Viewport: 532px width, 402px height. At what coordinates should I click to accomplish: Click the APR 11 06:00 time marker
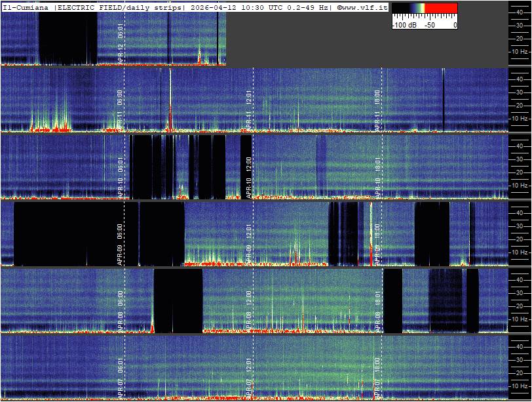(121, 110)
